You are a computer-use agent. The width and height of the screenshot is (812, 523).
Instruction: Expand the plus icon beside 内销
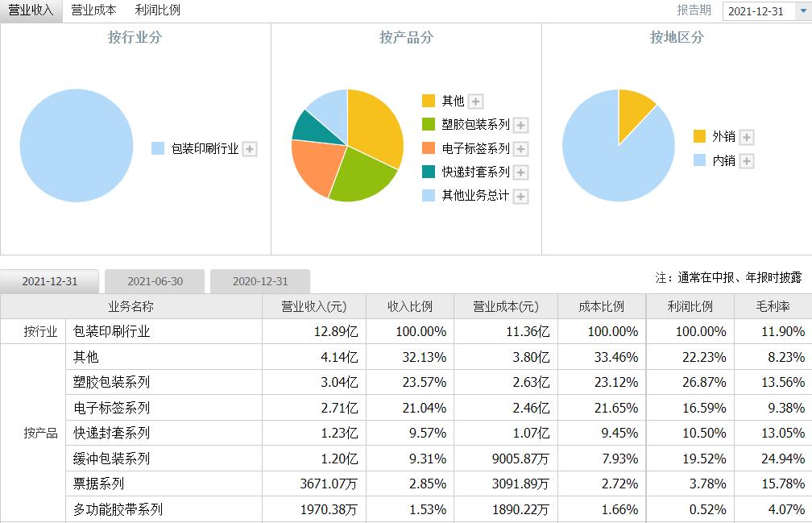pos(746,161)
